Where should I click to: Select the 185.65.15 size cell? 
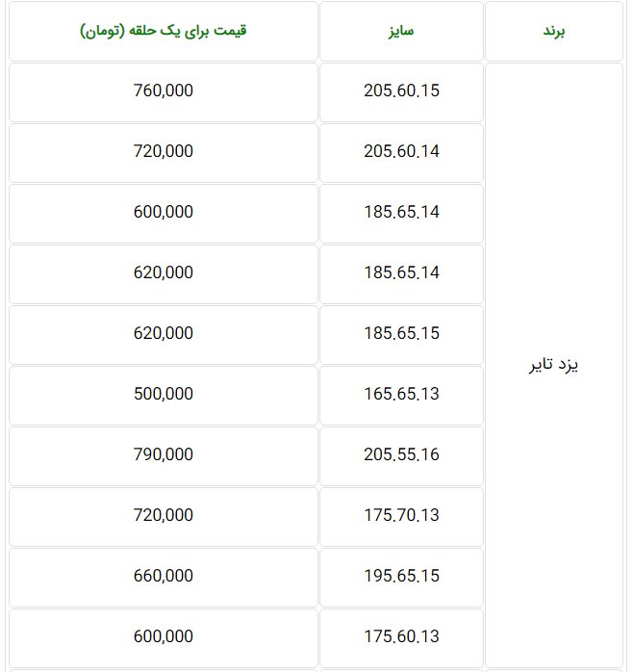click(x=401, y=333)
